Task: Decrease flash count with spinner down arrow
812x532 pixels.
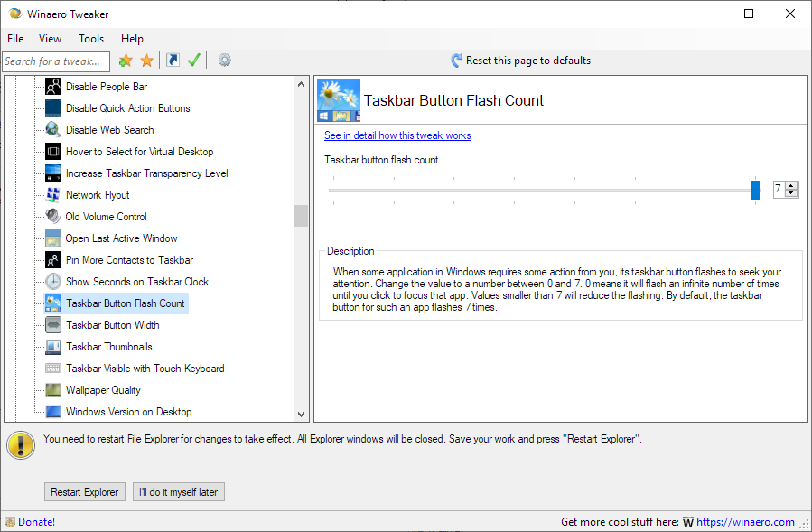Action: (791, 193)
